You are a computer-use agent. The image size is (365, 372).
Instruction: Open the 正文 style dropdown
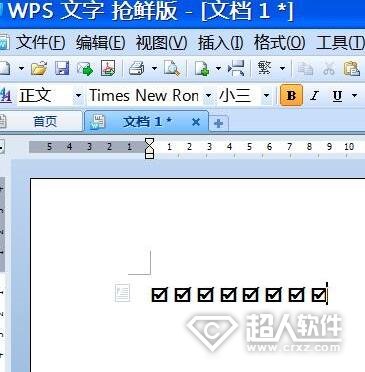[x=78, y=96]
